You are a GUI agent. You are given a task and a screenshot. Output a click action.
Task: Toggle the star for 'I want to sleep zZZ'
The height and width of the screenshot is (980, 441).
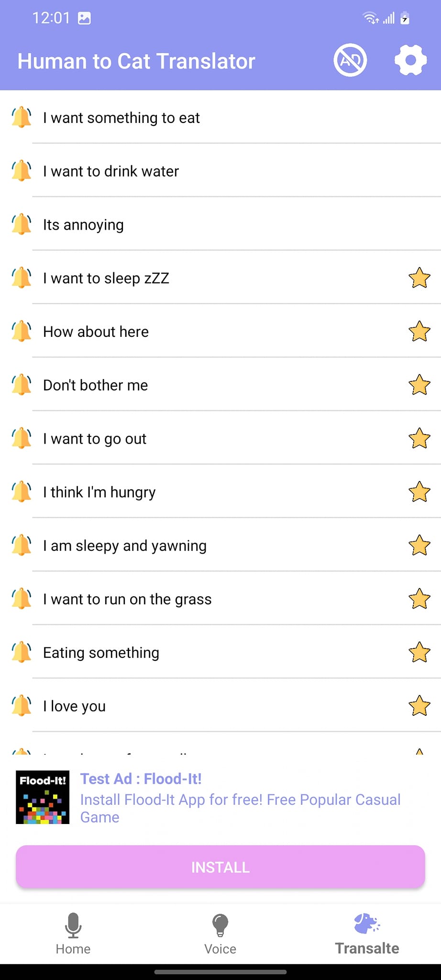click(419, 278)
